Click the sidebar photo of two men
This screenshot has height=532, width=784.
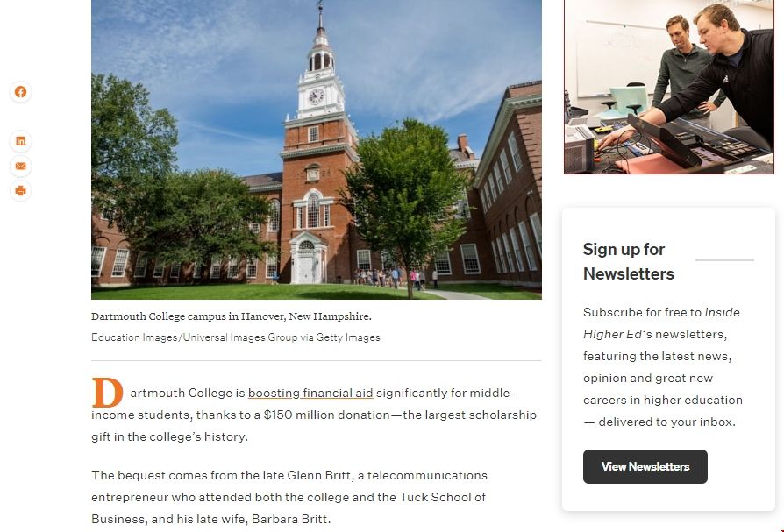point(669,87)
